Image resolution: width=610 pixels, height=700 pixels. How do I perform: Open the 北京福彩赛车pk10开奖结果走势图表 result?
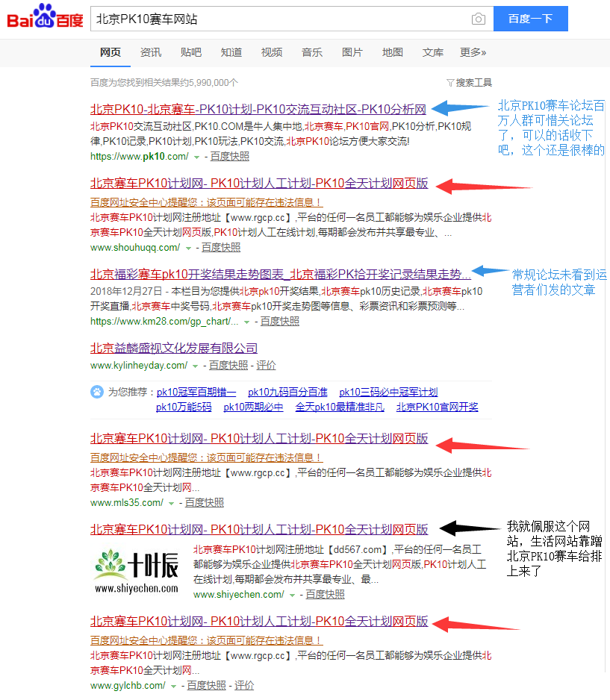(281, 274)
